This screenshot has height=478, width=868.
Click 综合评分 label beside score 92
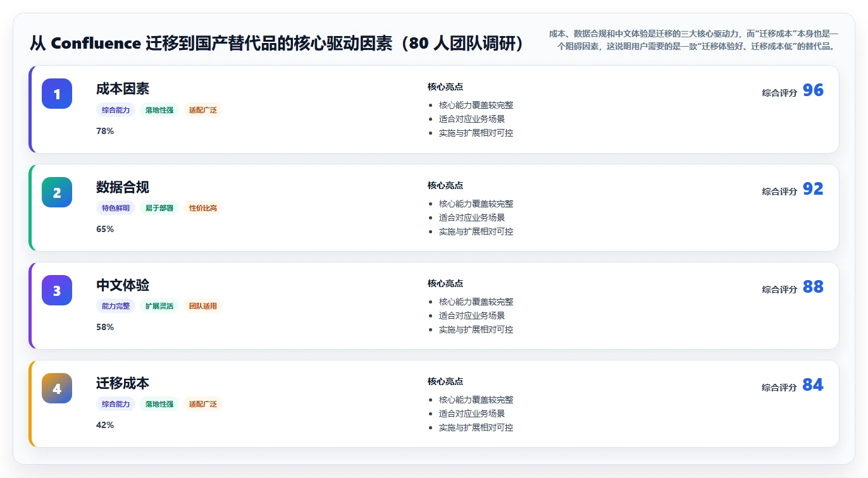779,192
